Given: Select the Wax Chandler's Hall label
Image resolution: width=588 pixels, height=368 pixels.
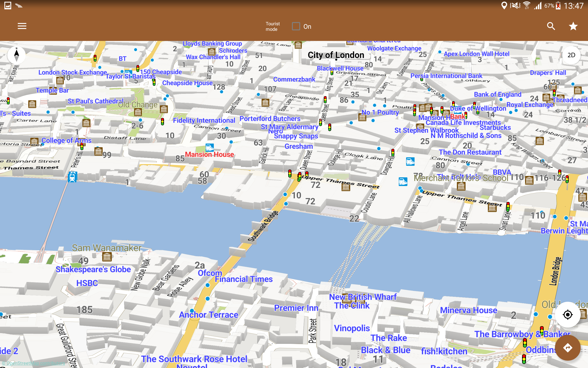Looking at the screenshot, I should click(x=213, y=57).
